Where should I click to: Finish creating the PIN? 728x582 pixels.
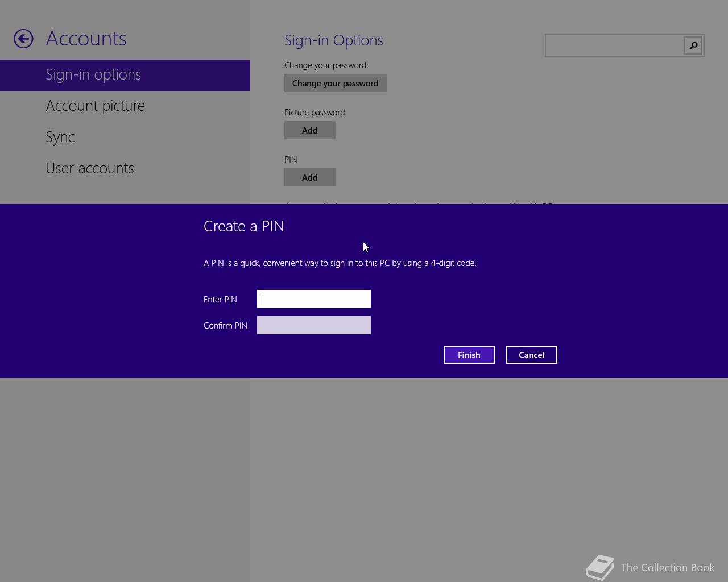coord(469,355)
